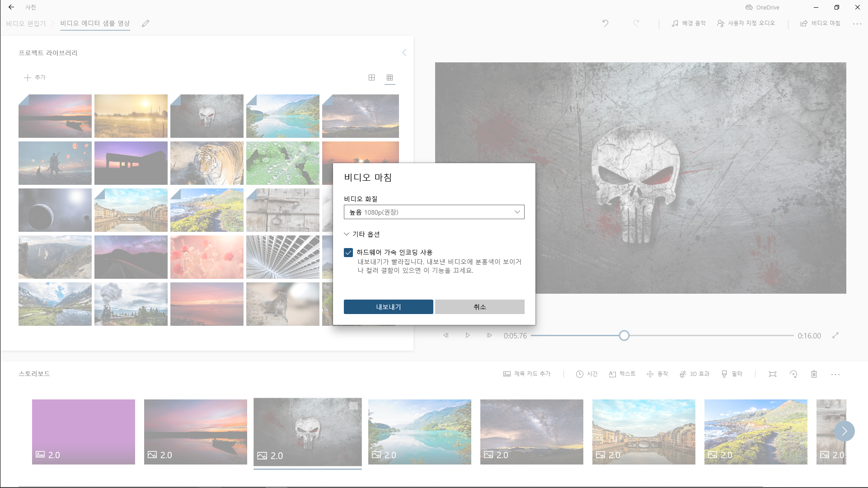Image resolution: width=868 pixels, height=488 pixels.
Task: Select checkbox on the skull storyboard clip
Action: click(353, 406)
